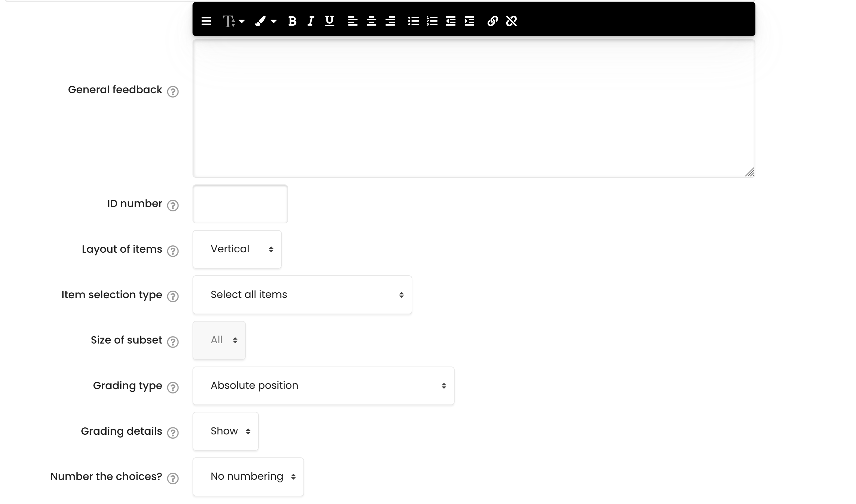Open the font color picker dropdown
The image size is (856, 504).
coord(267,21)
